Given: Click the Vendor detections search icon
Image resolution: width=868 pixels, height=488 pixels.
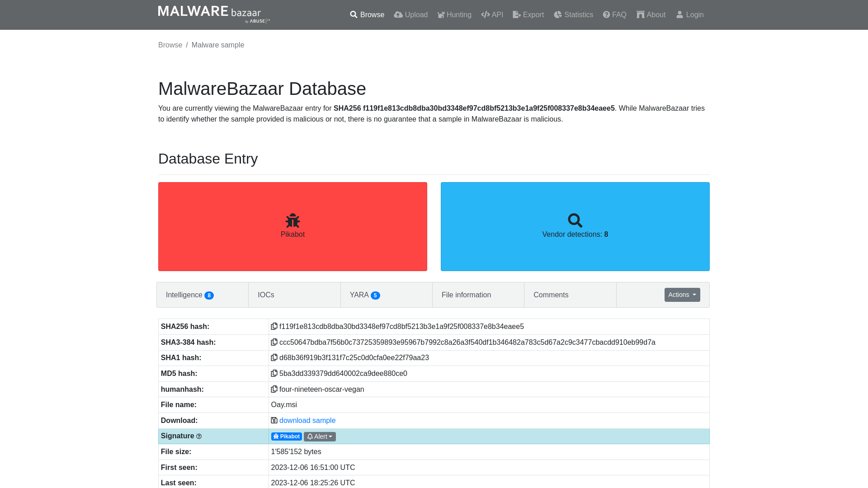Looking at the screenshot, I should click(576, 221).
